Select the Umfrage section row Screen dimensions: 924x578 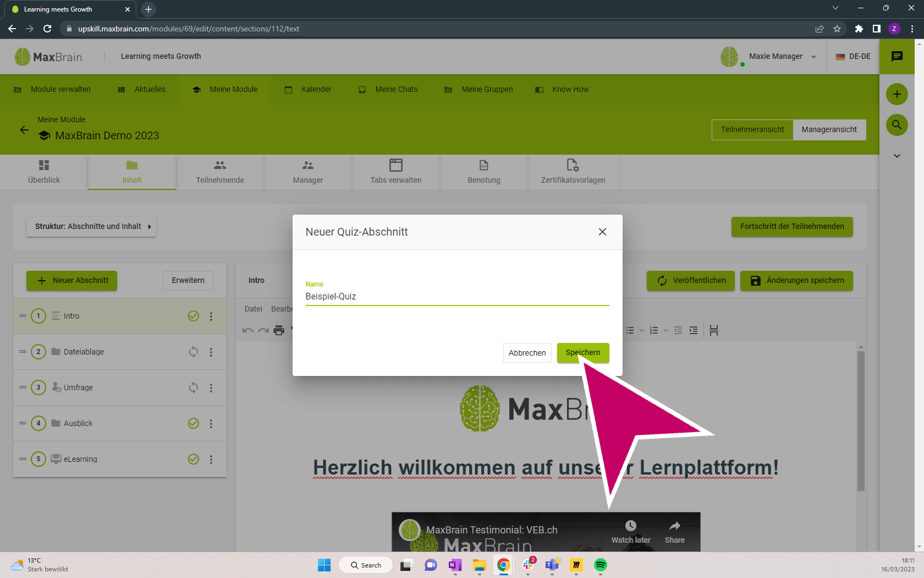(x=120, y=388)
